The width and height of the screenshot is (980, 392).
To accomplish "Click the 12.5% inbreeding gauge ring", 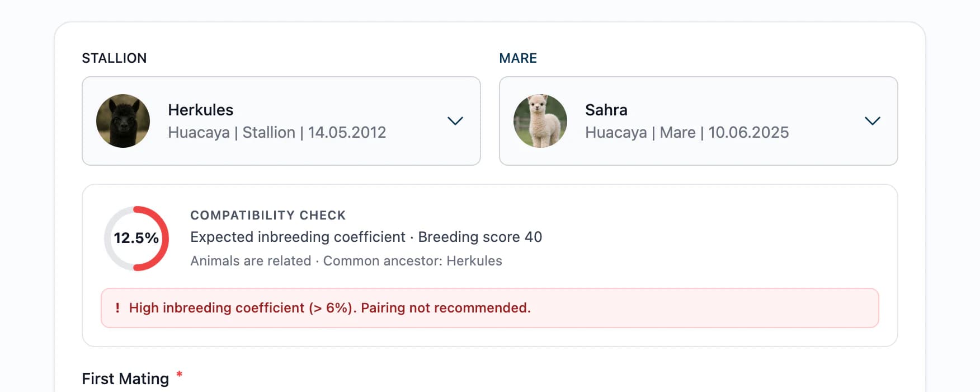I will (136, 239).
